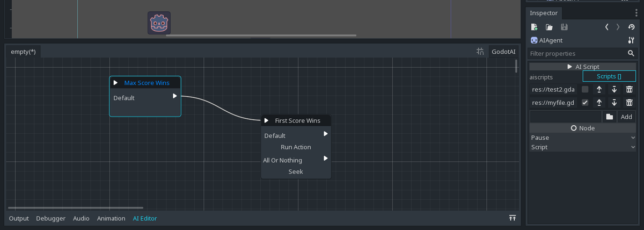Browse for a script file with folder button
The height and width of the screenshot is (230, 644).
point(610,117)
